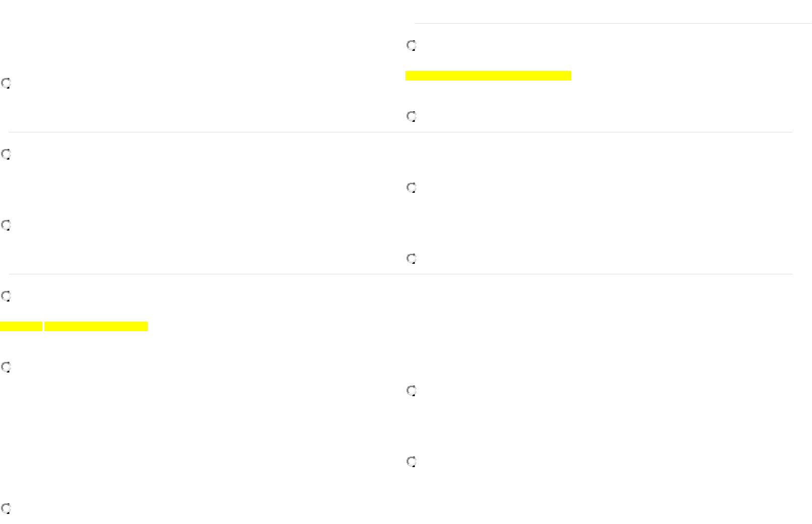
Task: Select third radio button from top in right column
Action: [412, 188]
